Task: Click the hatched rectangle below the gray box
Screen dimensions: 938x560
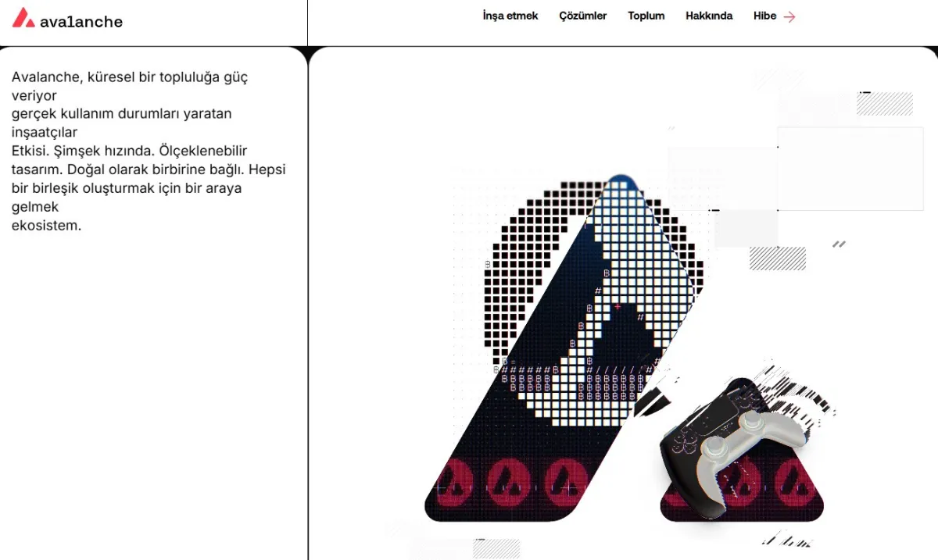Action: tap(778, 259)
